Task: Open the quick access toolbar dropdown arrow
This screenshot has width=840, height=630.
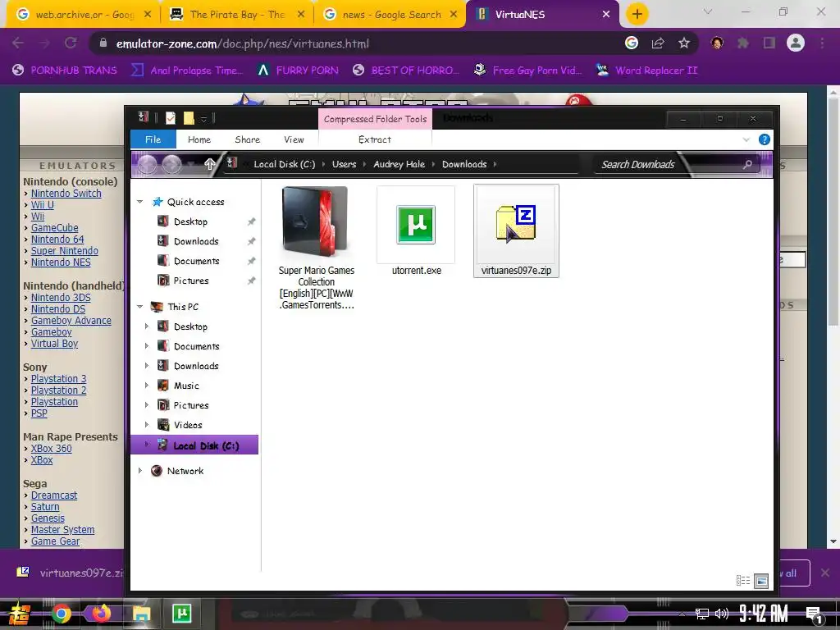Action: tap(203, 119)
